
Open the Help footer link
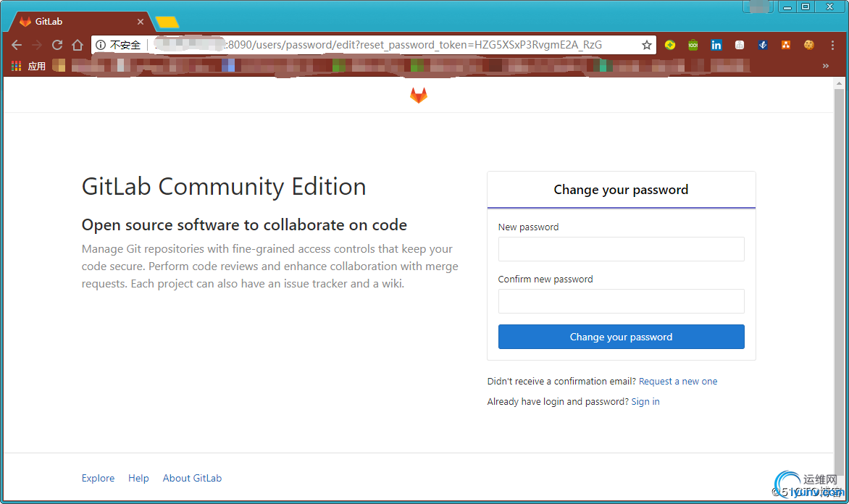138,478
